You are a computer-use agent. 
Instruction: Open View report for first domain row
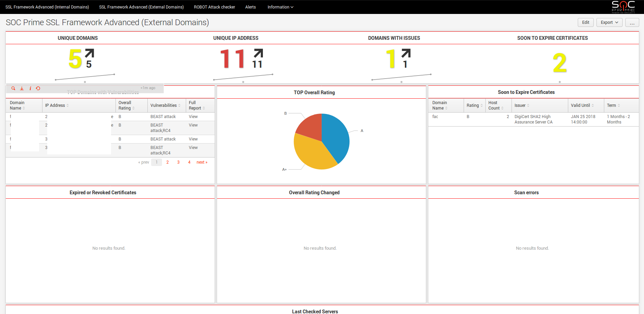(193, 117)
